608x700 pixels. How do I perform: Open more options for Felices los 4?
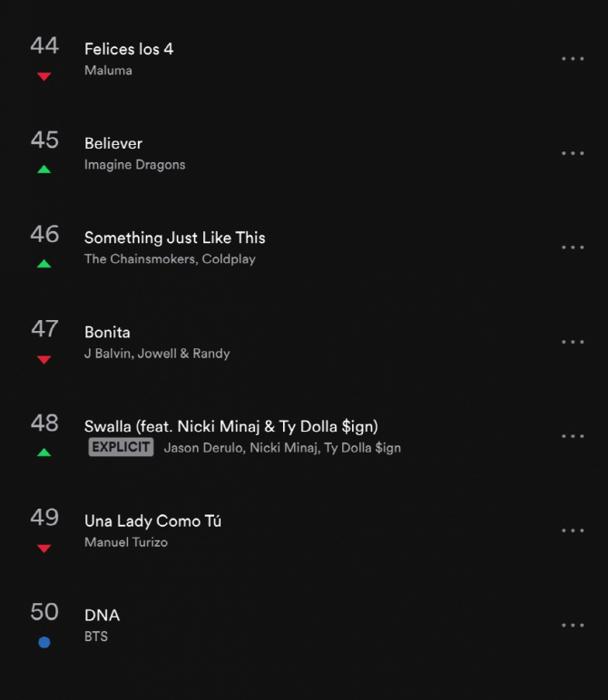click(573, 58)
